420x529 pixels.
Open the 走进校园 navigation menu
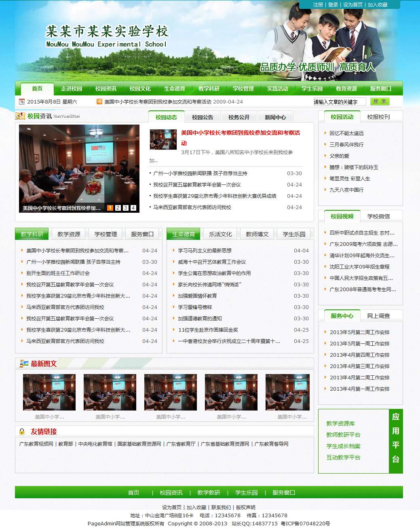(72, 89)
